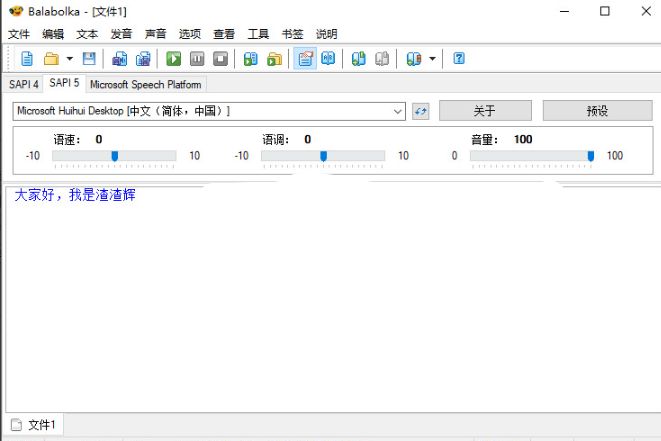Stop speech with the Stop button
The width and height of the screenshot is (661, 441).
[x=220, y=59]
